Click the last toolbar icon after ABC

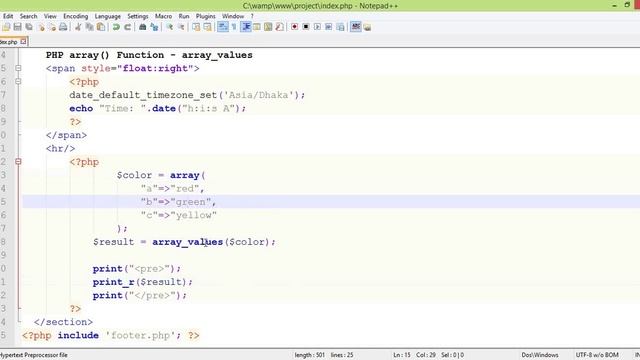pyautogui.click(x=367, y=27)
